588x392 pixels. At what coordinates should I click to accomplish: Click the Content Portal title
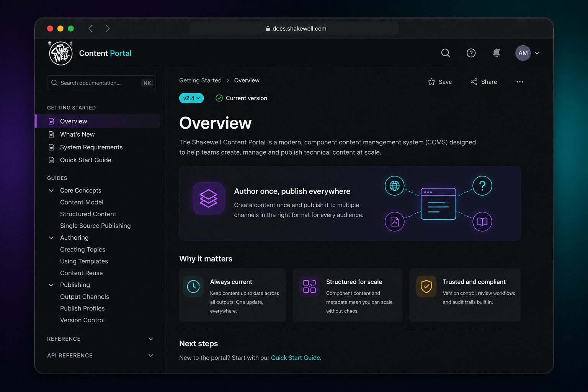coord(105,53)
